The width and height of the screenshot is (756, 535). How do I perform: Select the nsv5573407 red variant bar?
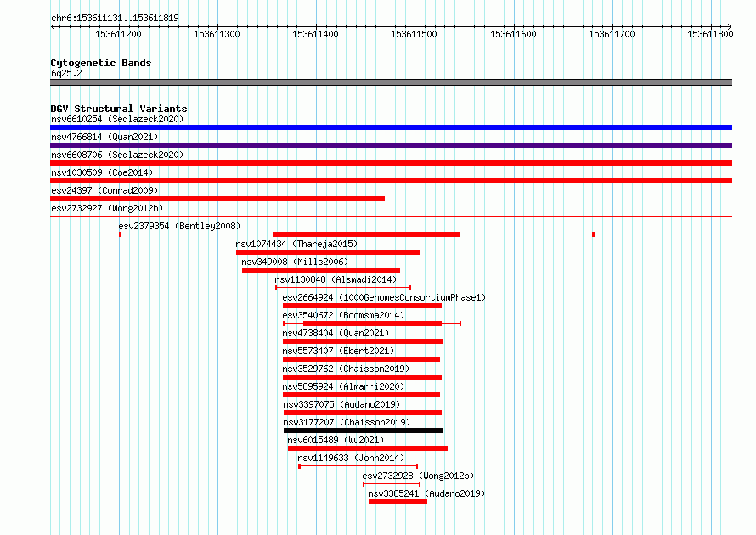pyautogui.click(x=361, y=359)
